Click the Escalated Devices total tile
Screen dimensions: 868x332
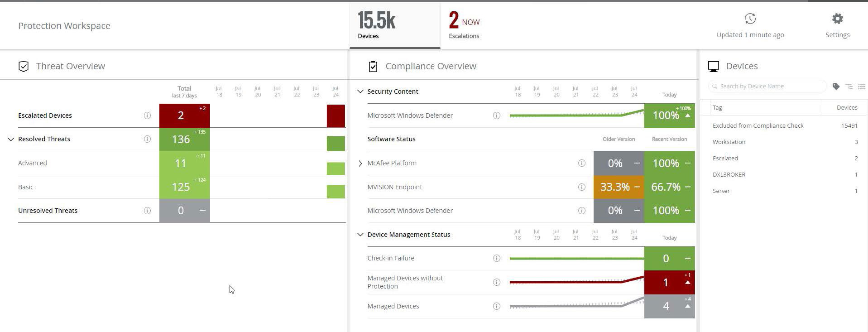[x=185, y=115]
